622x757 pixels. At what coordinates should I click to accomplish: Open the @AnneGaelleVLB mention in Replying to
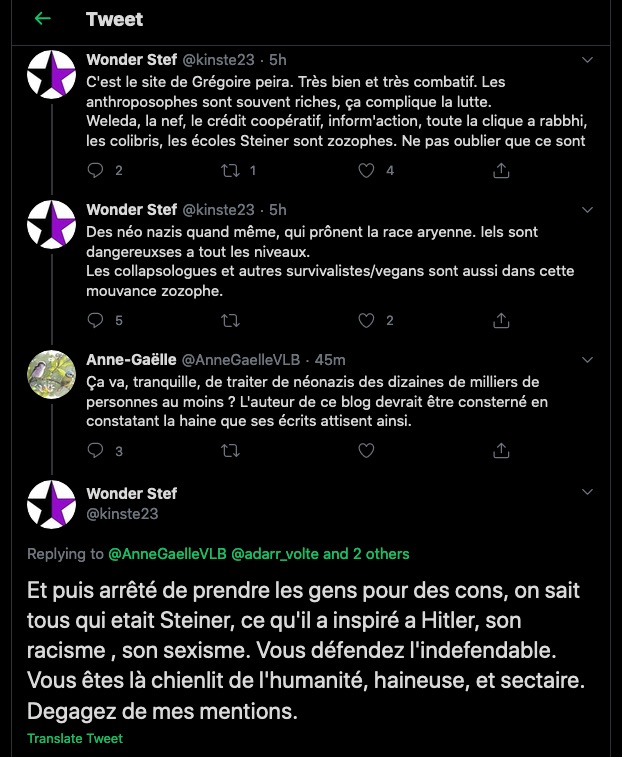pyautogui.click(x=167, y=553)
